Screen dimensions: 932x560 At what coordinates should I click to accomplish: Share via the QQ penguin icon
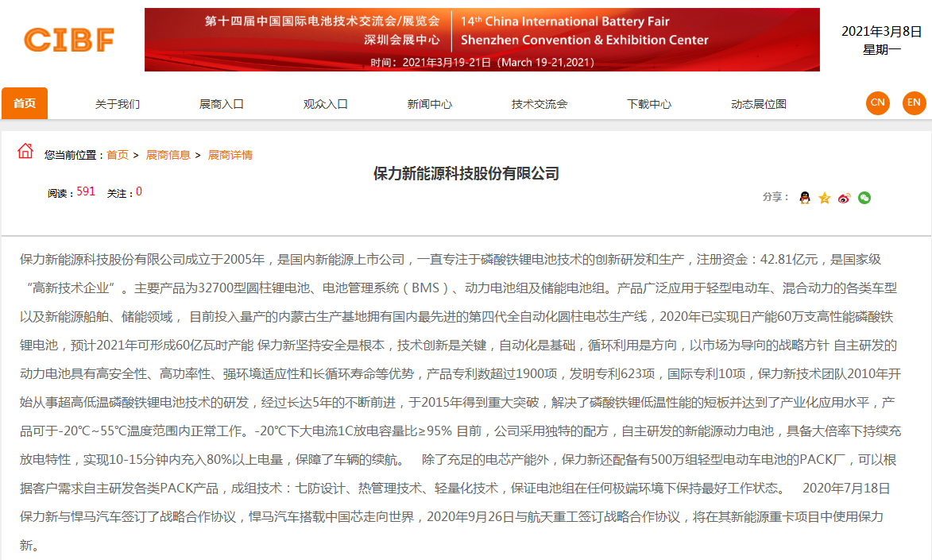click(x=805, y=198)
